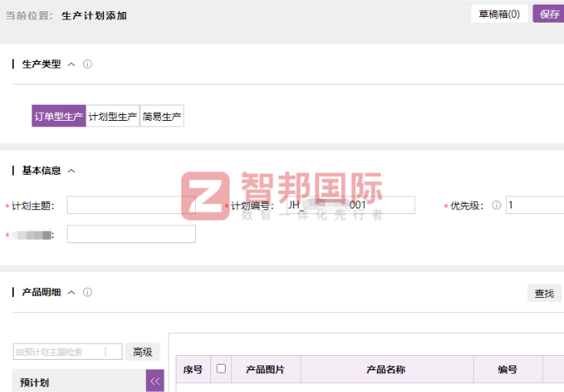The height and width of the screenshot is (392, 564).
Task: Click info icon beside 产品明细 heading
Action: click(x=88, y=293)
